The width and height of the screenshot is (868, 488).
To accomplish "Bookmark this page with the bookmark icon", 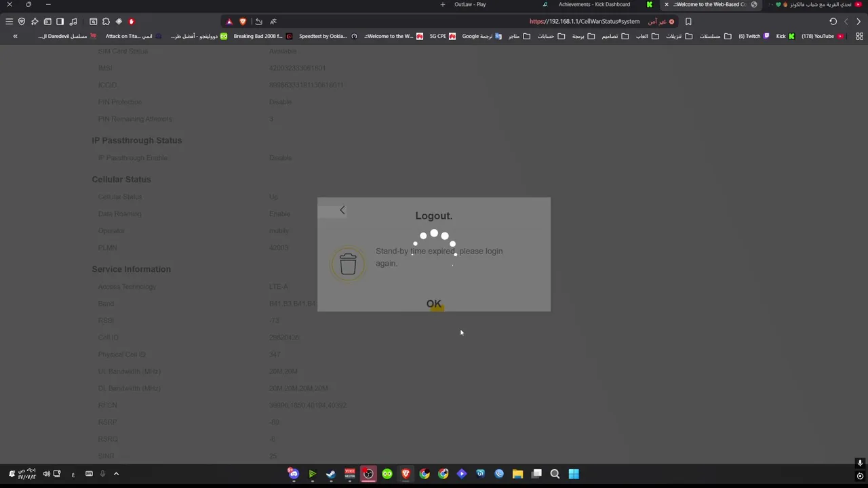I will [x=688, y=22].
